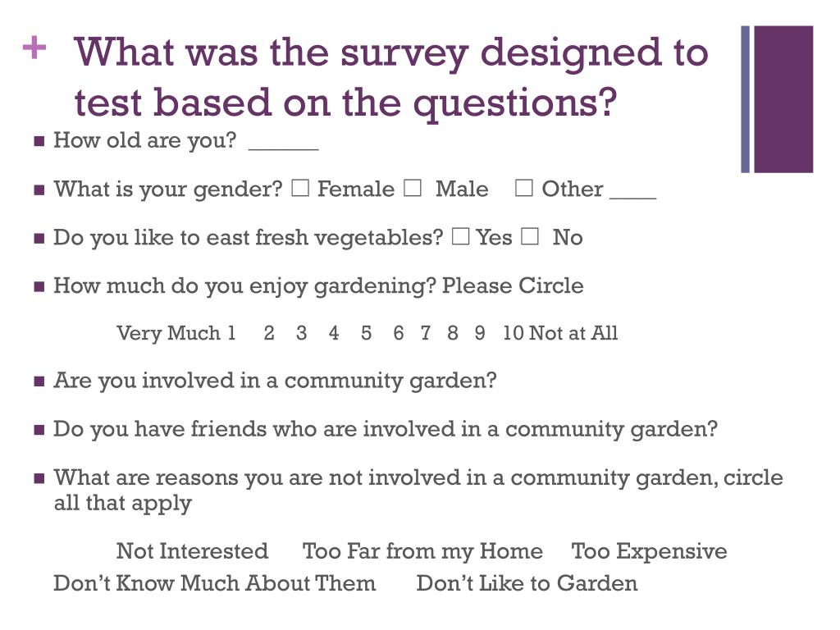840x630 pixels.
Task: Choose Don't Know Much About Them reason
Action: pyautogui.click(x=214, y=583)
